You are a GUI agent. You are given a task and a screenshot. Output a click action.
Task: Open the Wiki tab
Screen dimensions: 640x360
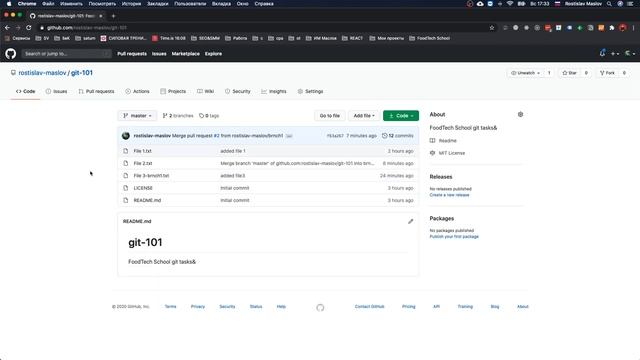click(205, 91)
